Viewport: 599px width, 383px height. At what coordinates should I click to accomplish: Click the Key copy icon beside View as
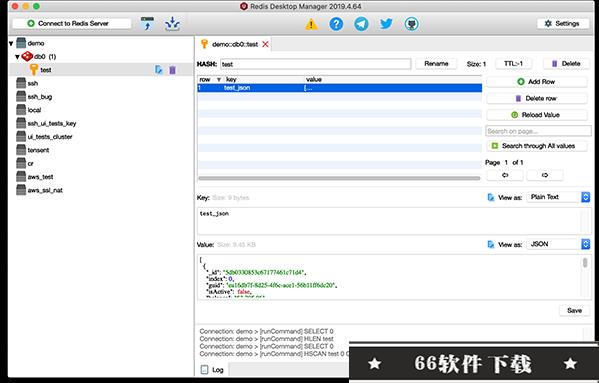(491, 197)
